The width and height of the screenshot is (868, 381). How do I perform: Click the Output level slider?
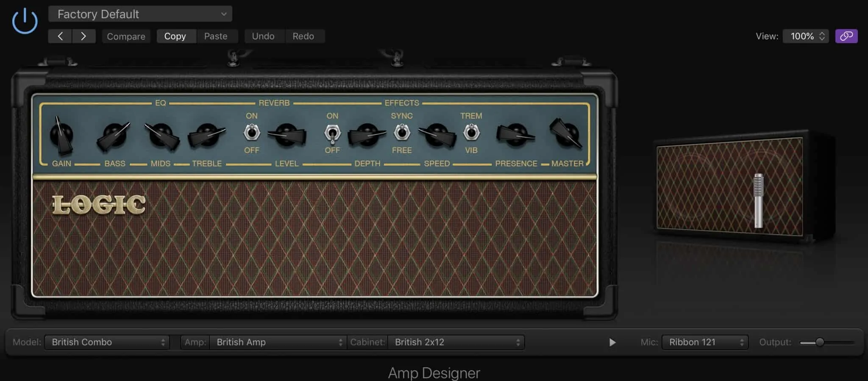827,342
